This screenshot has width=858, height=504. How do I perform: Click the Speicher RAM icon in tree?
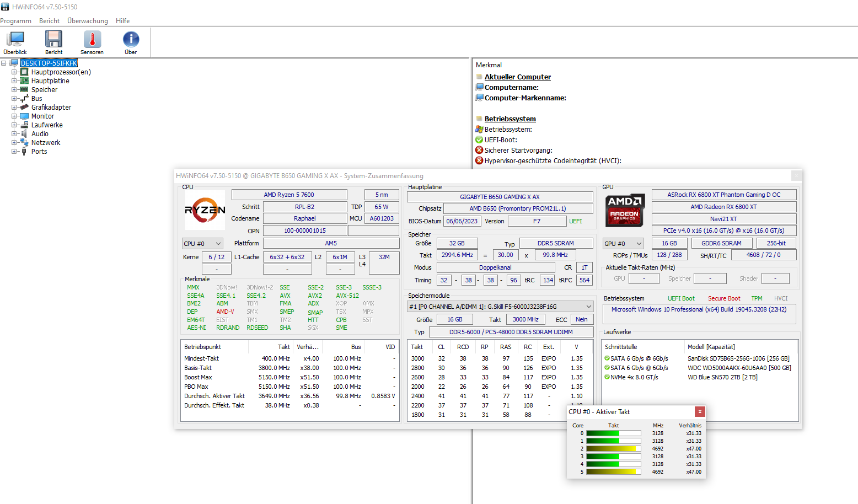(x=24, y=90)
